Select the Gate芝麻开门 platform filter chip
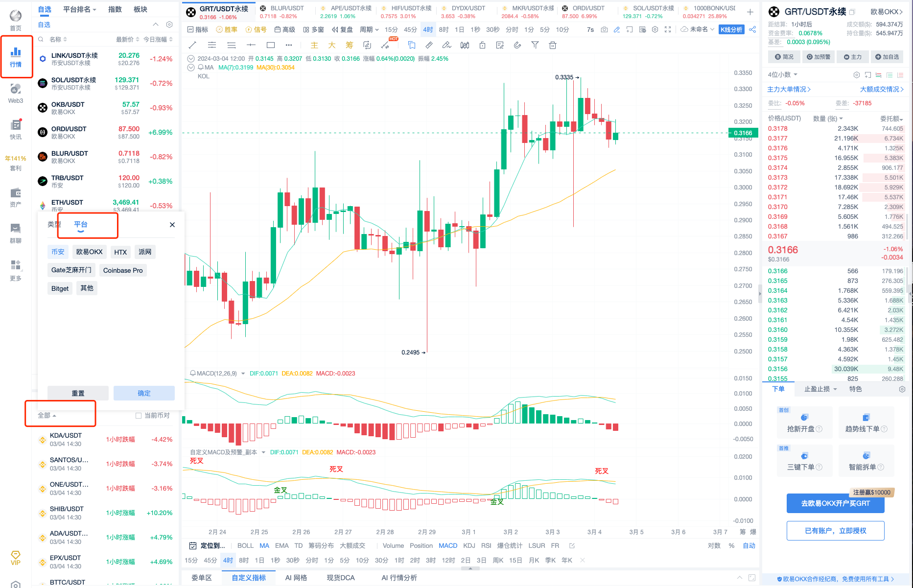Image resolution: width=913 pixels, height=588 pixels. (71, 270)
